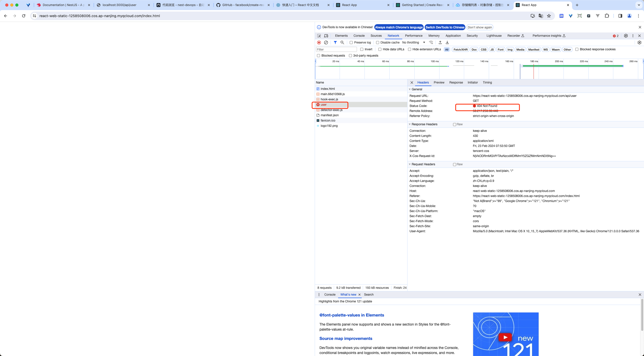
Task: Collapse the Request Headers section
Action: [x=410, y=164]
